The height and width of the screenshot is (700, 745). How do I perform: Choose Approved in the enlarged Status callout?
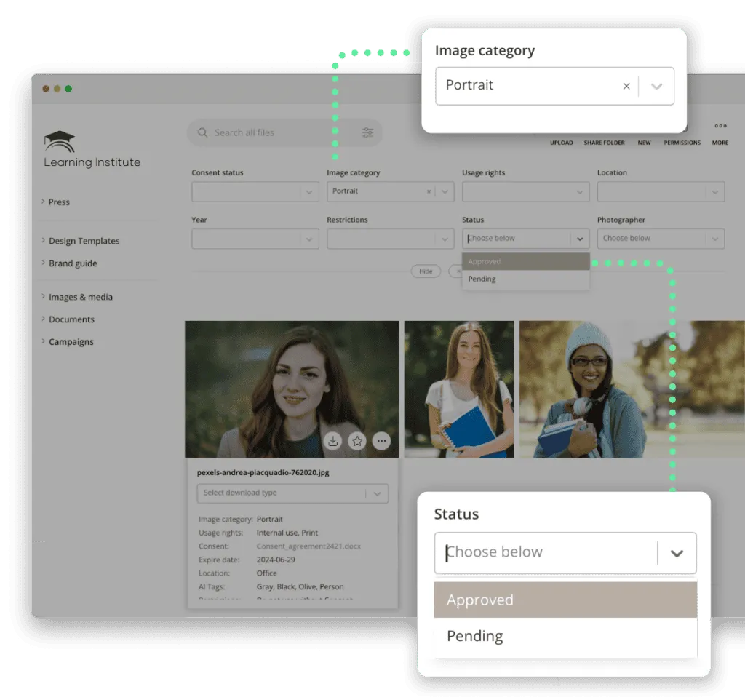[x=565, y=600]
